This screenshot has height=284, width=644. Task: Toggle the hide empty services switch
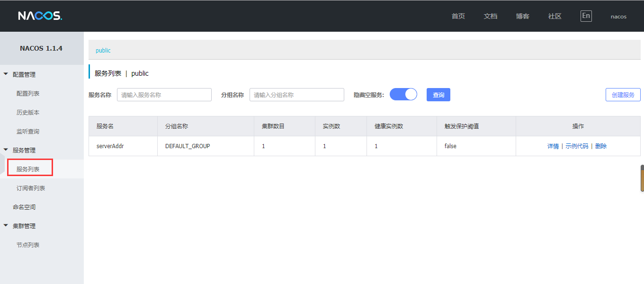point(403,95)
